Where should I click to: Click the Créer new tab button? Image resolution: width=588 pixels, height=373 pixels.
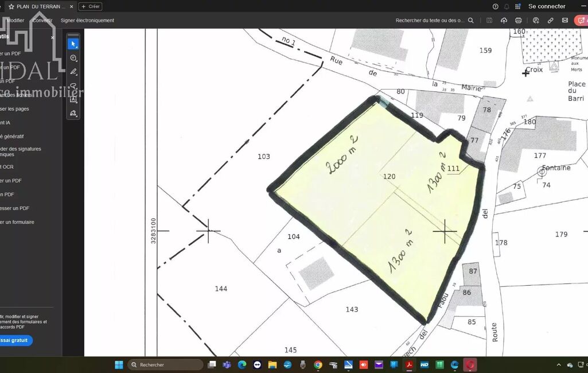click(x=90, y=6)
